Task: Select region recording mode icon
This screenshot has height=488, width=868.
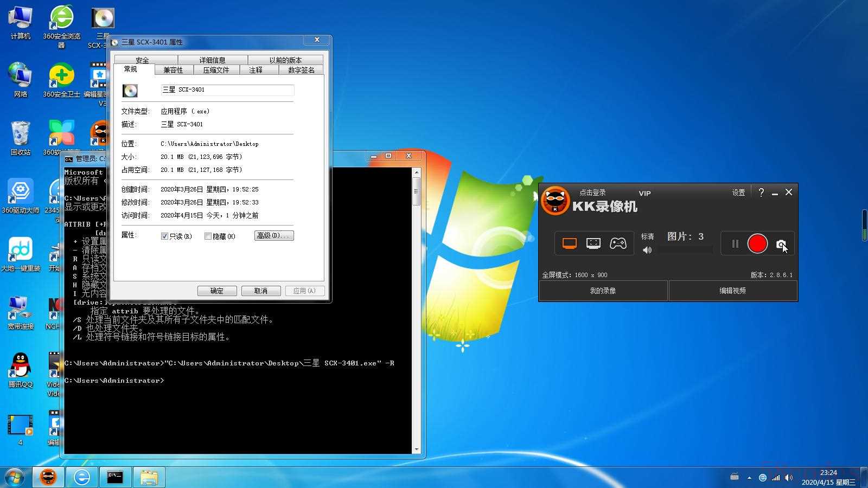Action: point(593,243)
